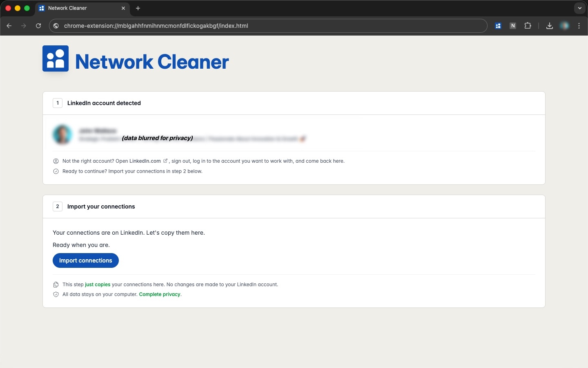588x368 pixels.
Task: Click the blurred LinkedIn profile photo
Action: (62, 135)
